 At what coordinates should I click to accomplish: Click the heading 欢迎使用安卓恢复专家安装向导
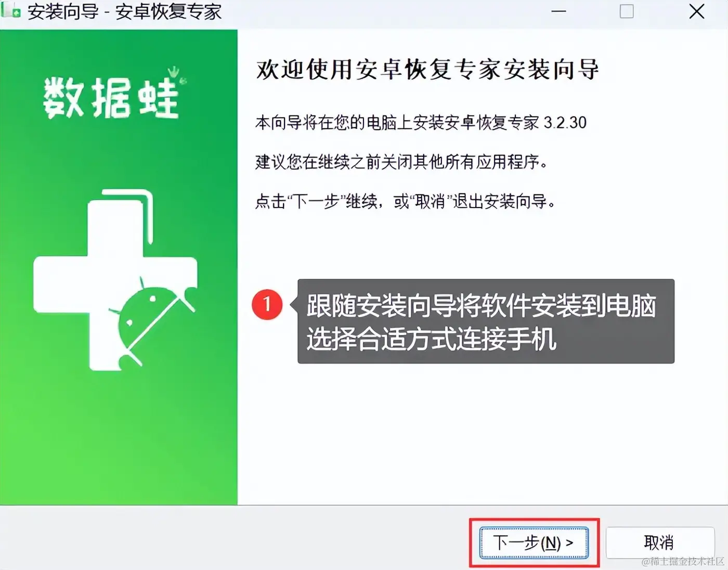click(427, 70)
